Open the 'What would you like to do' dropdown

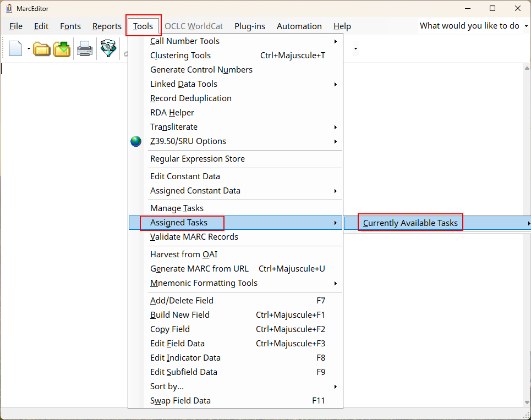[526, 26]
